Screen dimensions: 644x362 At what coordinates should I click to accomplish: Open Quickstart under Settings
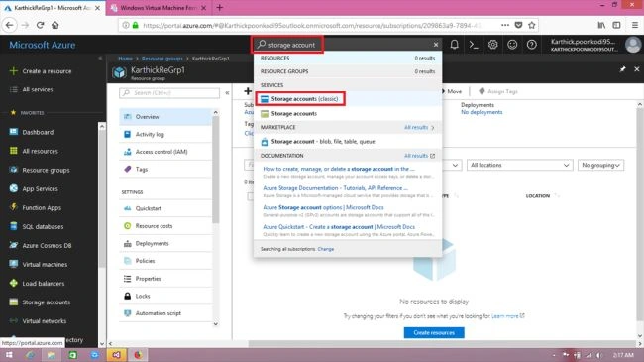point(165,208)
